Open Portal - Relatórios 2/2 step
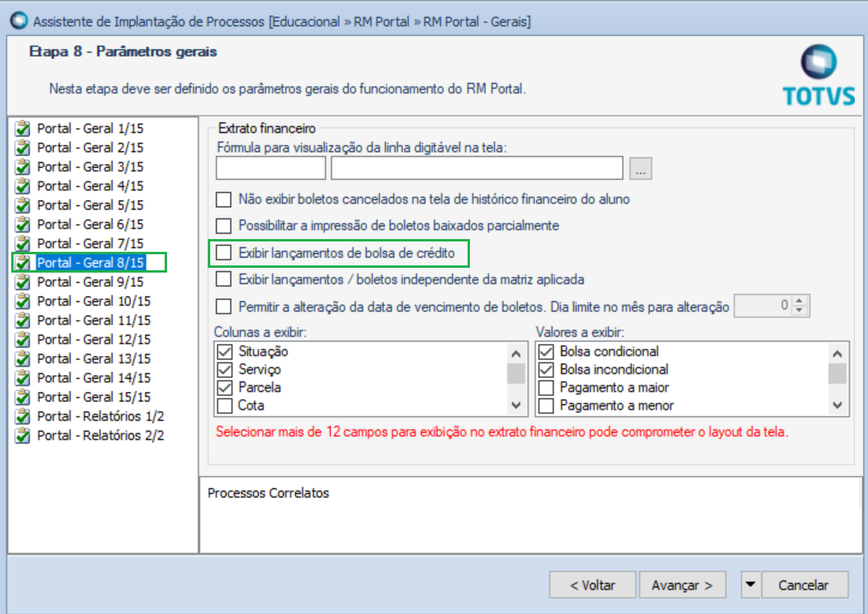868x614 pixels. point(100,436)
